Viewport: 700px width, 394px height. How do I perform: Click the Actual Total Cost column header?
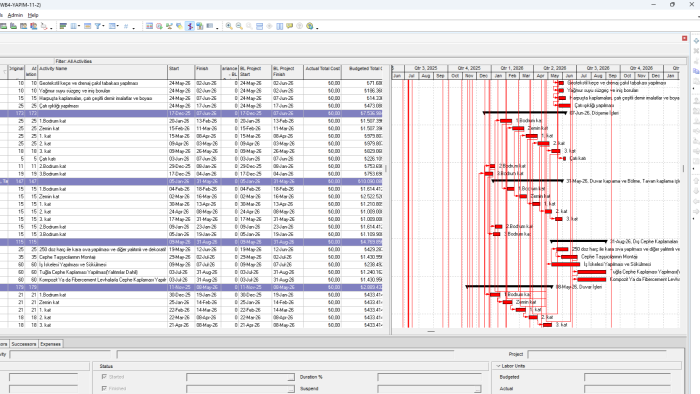point(322,72)
